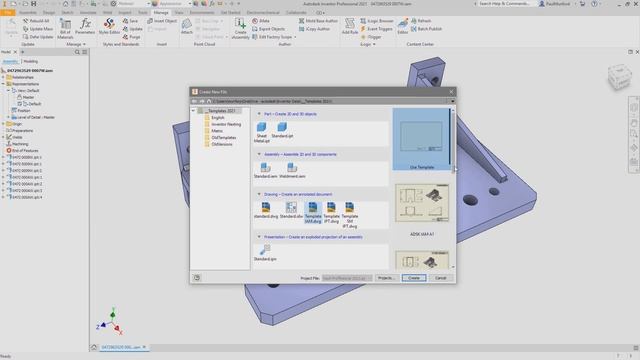Click Back arrow in dialog path bar
Image resolution: width=640 pixels, height=360 pixels.
194,101
